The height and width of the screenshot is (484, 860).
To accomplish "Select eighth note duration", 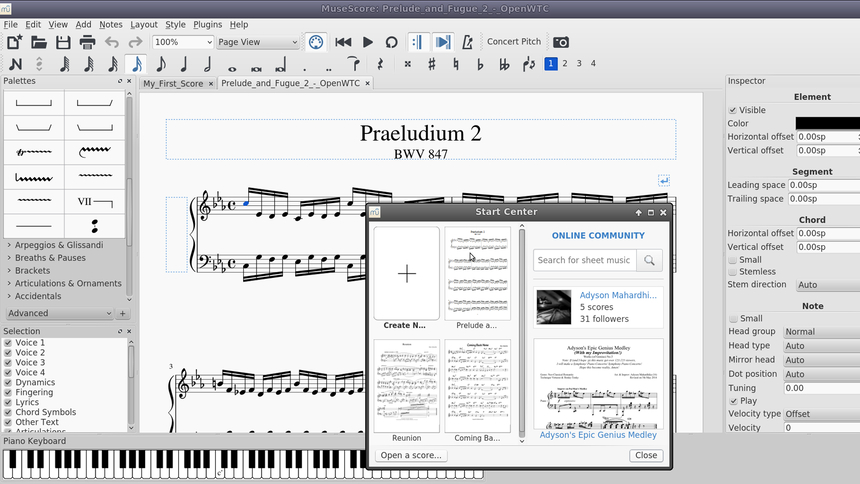I will (x=161, y=64).
